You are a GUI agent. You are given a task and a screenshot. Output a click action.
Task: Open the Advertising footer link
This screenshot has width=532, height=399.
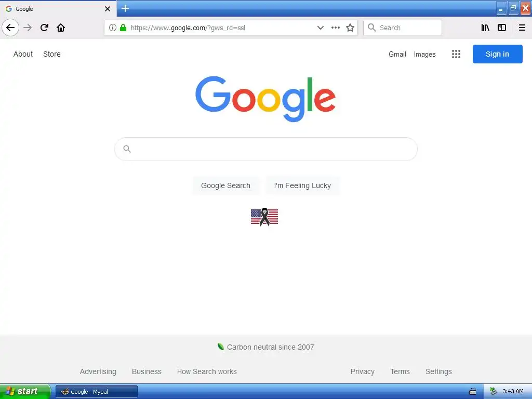coord(98,371)
